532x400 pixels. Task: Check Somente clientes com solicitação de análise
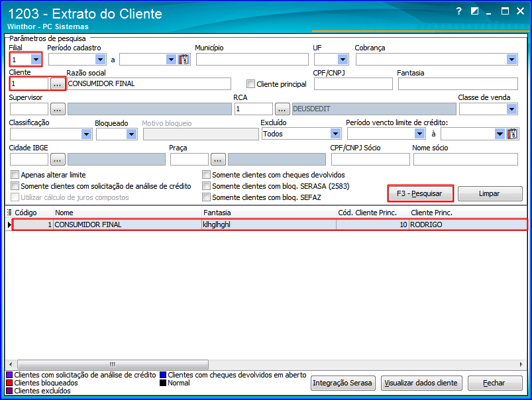point(15,186)
